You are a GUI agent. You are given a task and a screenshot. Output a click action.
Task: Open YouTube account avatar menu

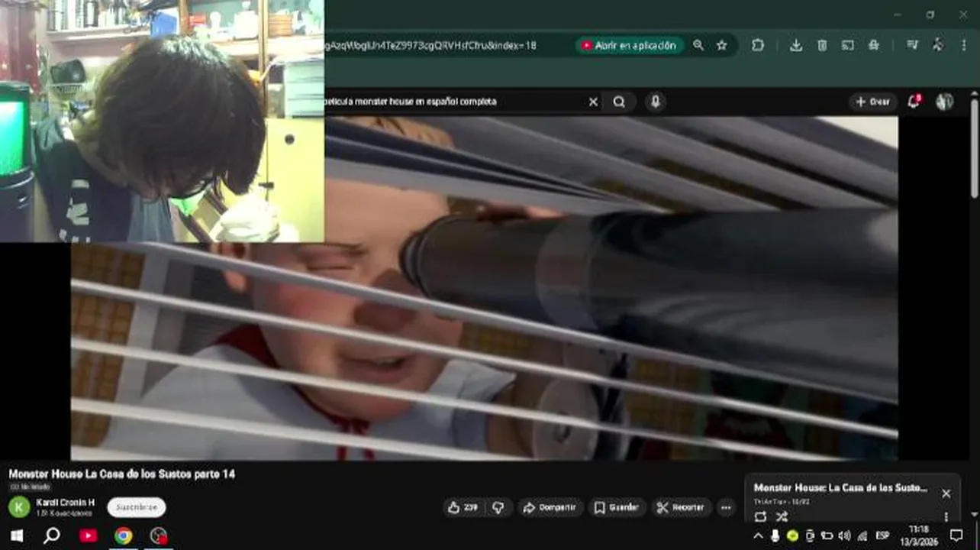tap(945, 102)
